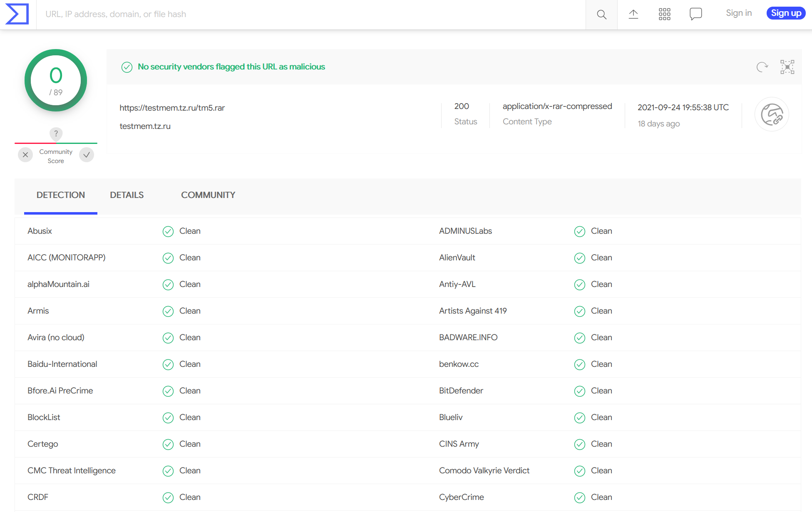Open the comments speech bubble icon
812x512 pixels.
[x=695, y=14]
